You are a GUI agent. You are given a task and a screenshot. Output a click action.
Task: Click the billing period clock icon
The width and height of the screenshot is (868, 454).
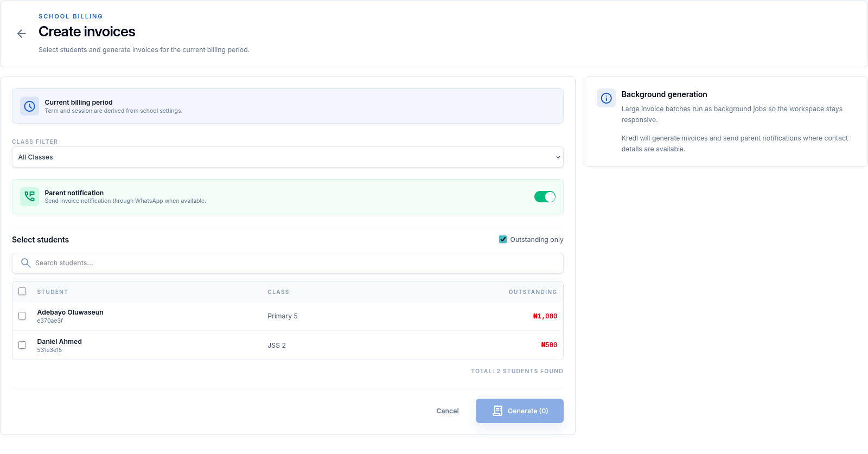click(x=30, y=106)
